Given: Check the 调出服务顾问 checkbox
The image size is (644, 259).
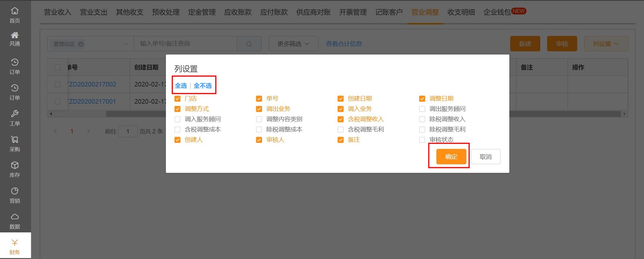Looking at the screenshot, I should [x=422, y=109].
